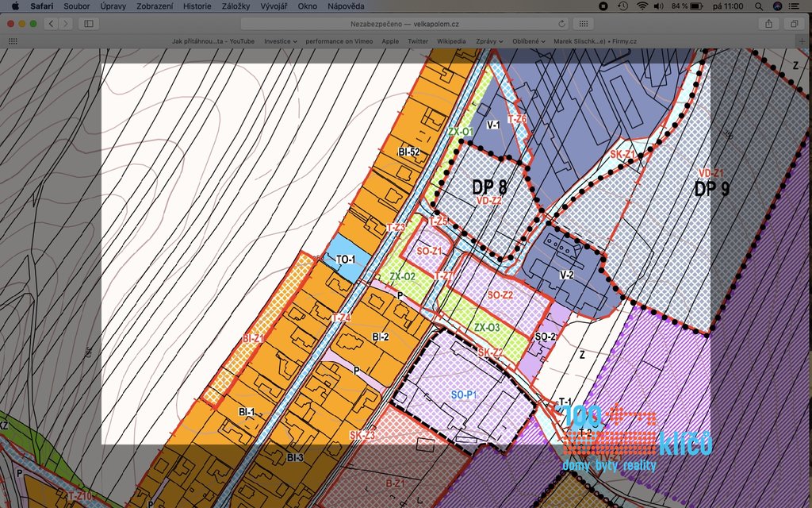Expand the Zprávy bookmarks folder
Screen dimensions: 812x508
point(489,41)
